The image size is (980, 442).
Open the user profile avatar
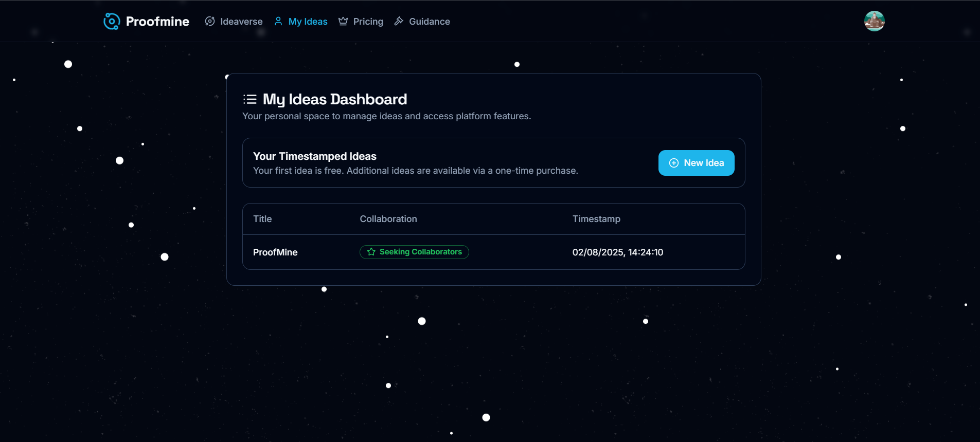click(x=875, y=21)
